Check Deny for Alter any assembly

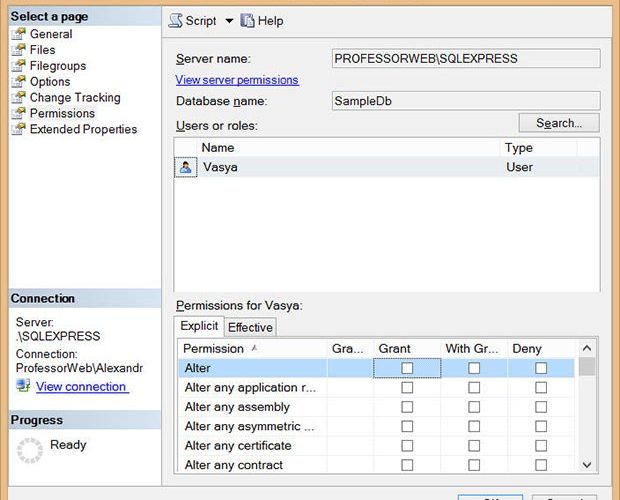point(541,407)
